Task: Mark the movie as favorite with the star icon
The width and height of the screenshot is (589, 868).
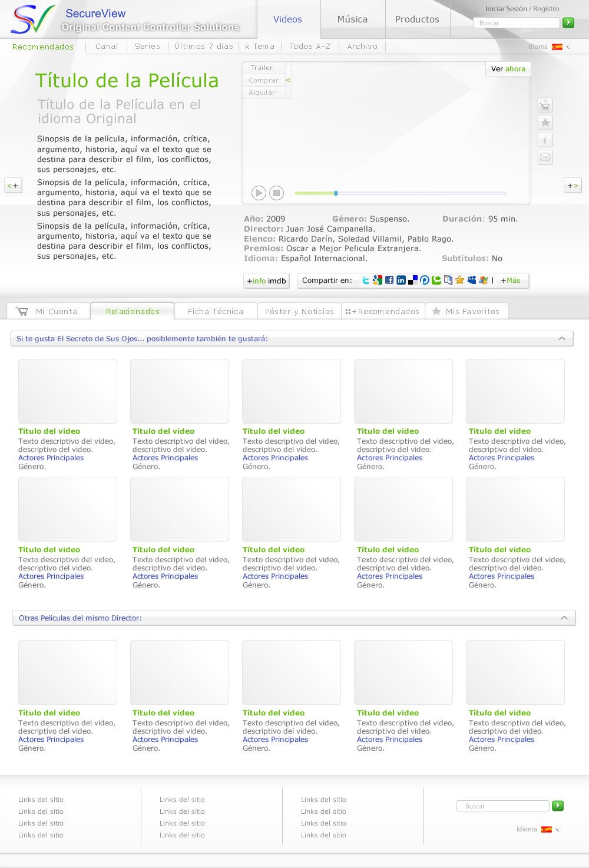Action: coord(545,123)
